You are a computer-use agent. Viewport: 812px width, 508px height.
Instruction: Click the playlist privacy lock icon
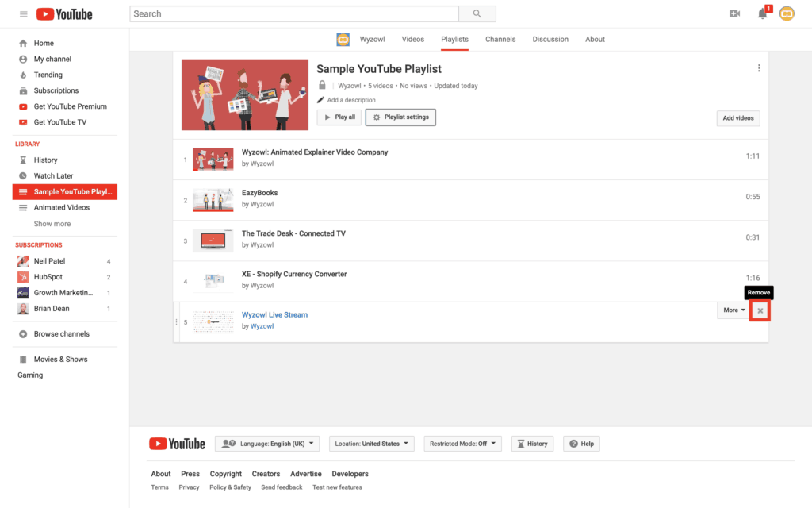click(x=322, y=85)
